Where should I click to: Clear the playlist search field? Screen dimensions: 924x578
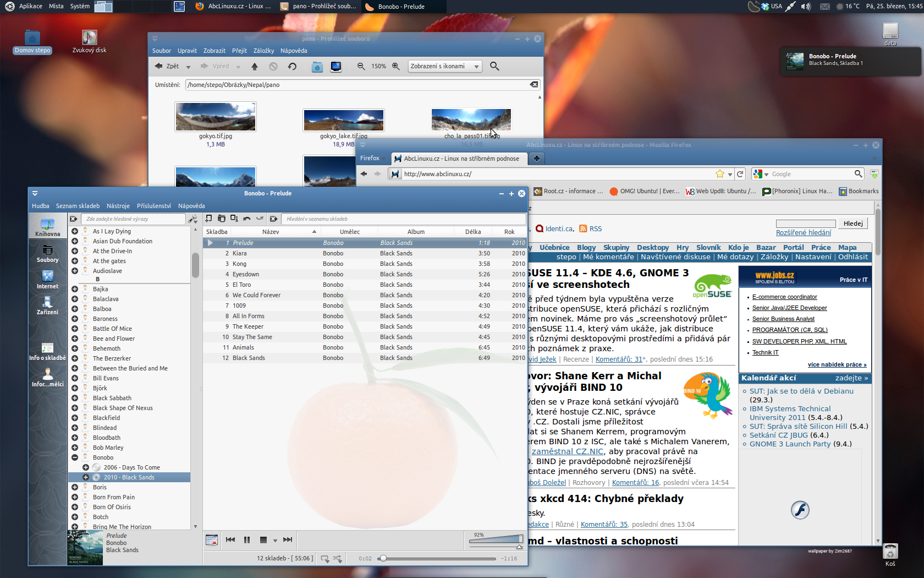pos(273,219)
